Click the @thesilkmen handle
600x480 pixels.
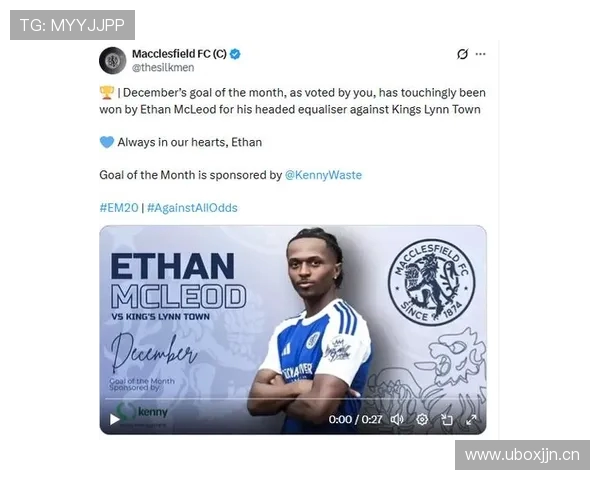(x=163, y=67)
